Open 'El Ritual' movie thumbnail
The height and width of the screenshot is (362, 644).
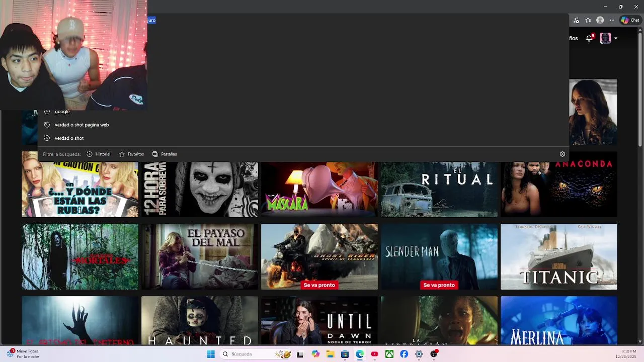pos(439,189)
